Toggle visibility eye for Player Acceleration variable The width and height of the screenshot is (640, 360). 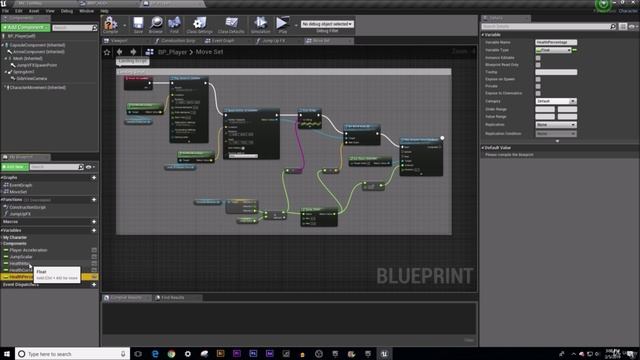click(x=94, y=250)
